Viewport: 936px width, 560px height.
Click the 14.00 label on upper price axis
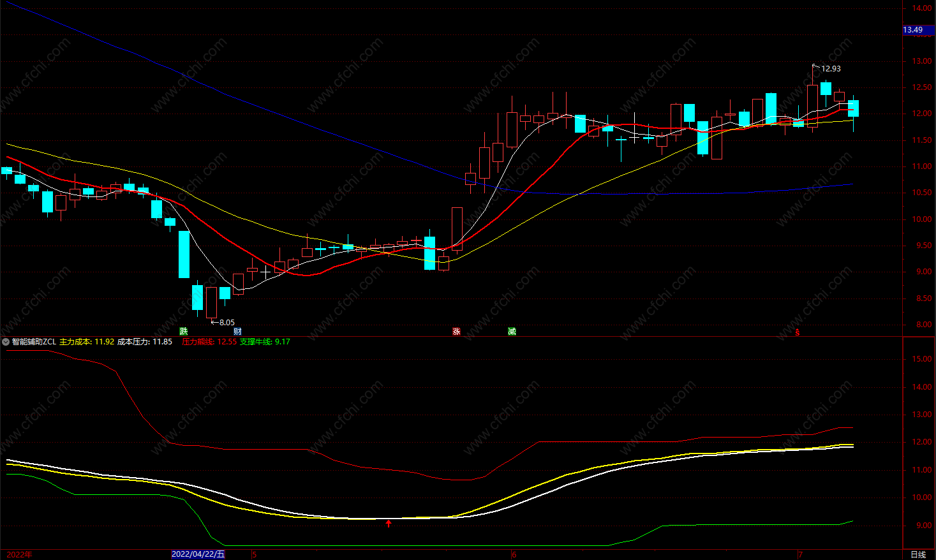(x=922, y=8)
